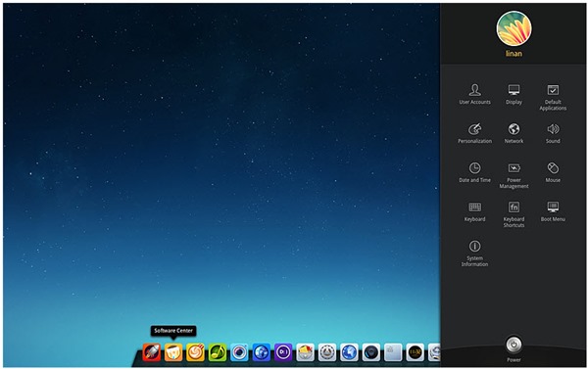Open the envelope mail app in dock

[x=305, y=352]
